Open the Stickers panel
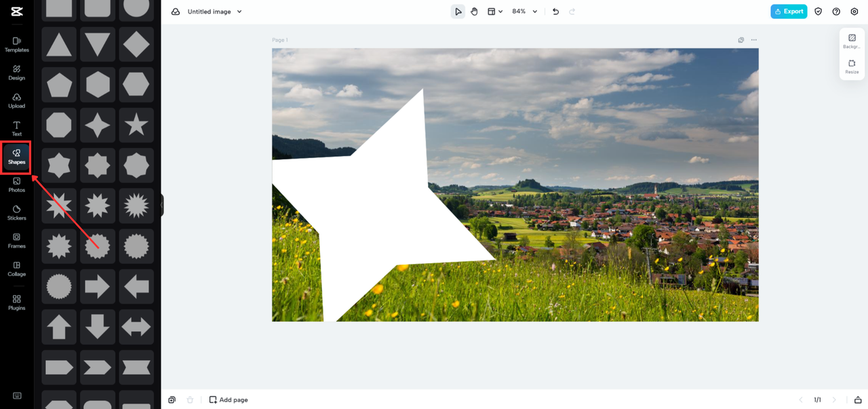 pos(16,213)
